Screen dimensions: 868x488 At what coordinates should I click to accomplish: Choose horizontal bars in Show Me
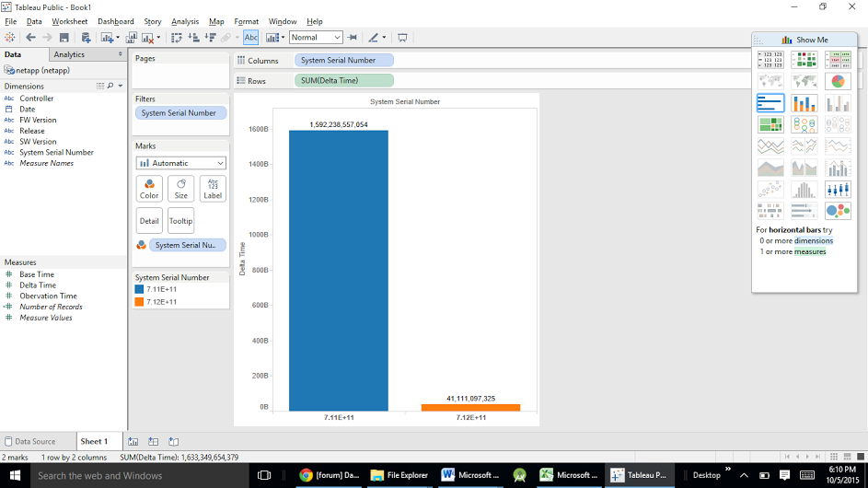point(770,103)
